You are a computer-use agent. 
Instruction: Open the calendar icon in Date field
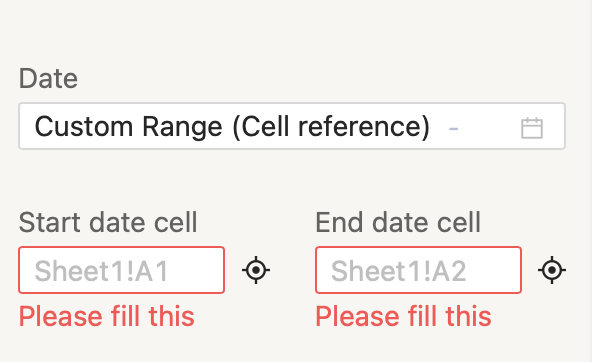tap(532, 128)
